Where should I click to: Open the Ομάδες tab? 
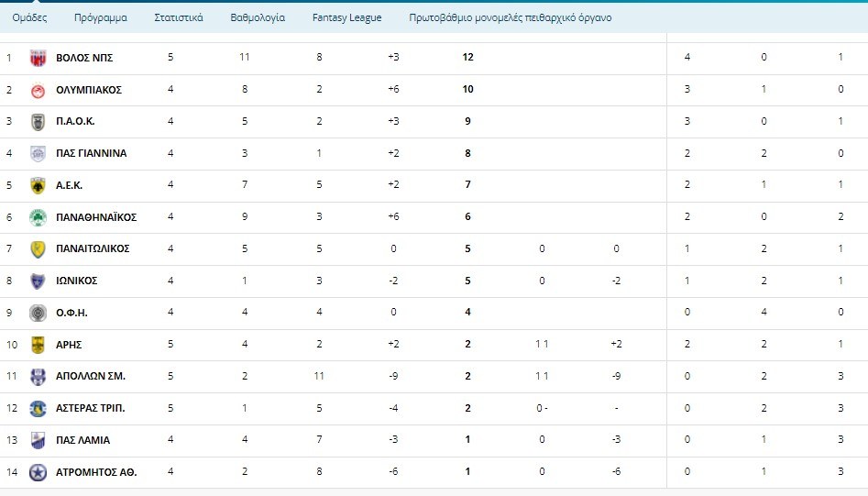pos(29,17)
